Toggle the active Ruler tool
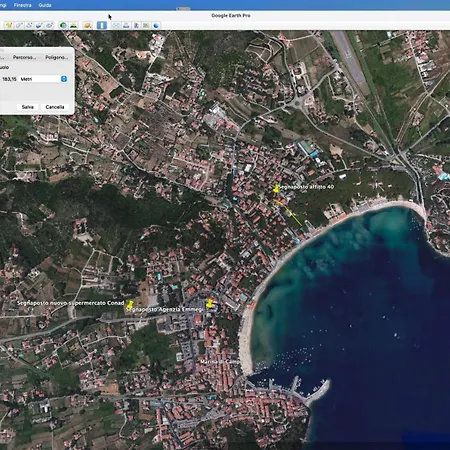Screen dimensions: 450x450 pos(102,25)
